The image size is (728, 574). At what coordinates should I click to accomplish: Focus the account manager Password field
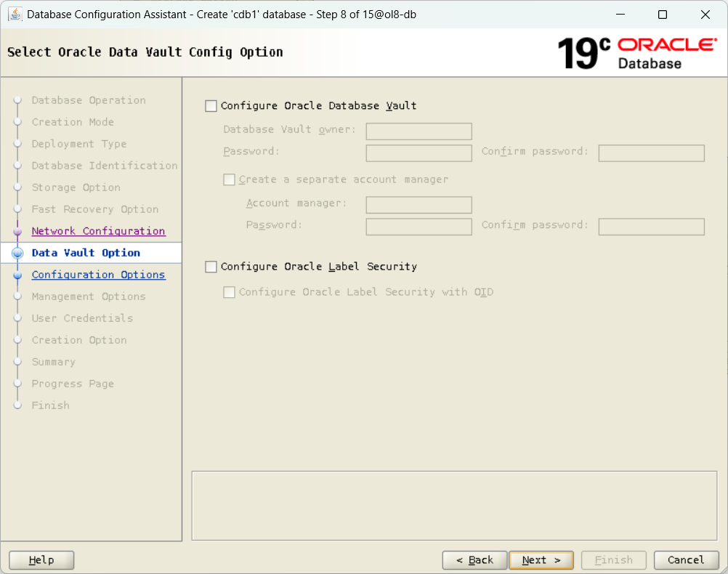tap(418, 227)
